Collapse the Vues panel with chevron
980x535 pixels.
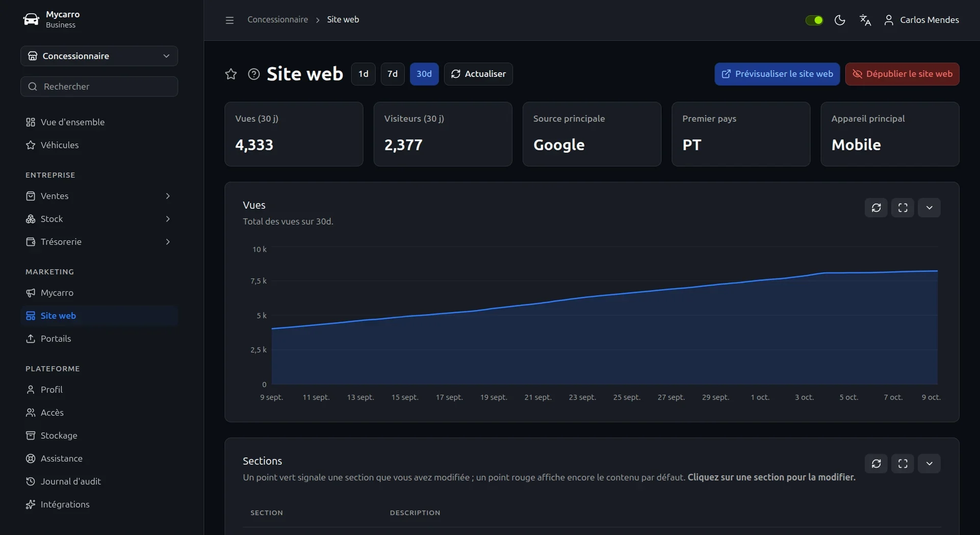pyautogui.click(x=930, y=208)
